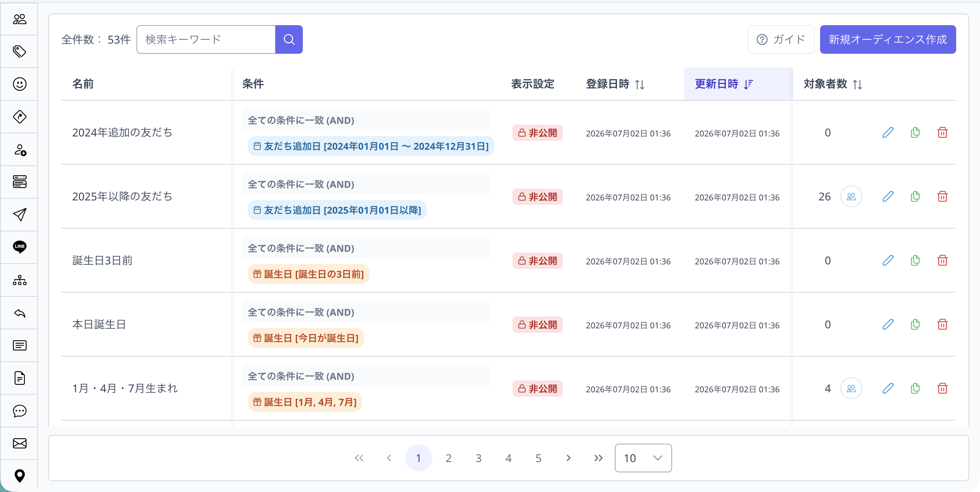The width and height of the screenshot is (980, 492).
Task: Edit the 2024年追加の友だち audience
Action: 887,132
